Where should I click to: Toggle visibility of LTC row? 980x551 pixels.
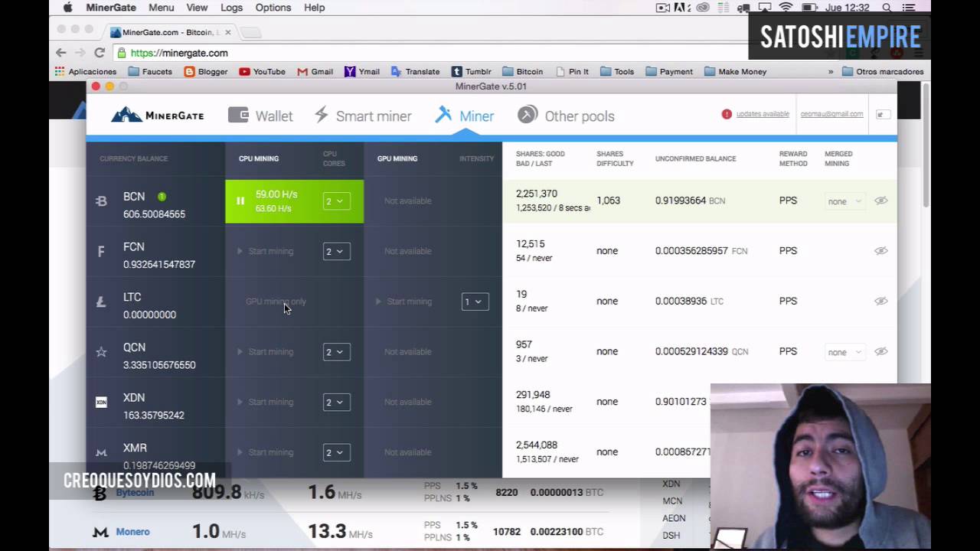pyautogui.click(x=881, y=302)
